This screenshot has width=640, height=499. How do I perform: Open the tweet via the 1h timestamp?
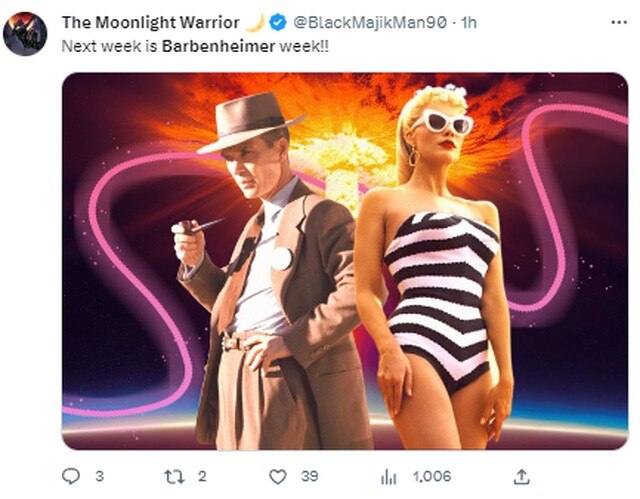[469, 22]
